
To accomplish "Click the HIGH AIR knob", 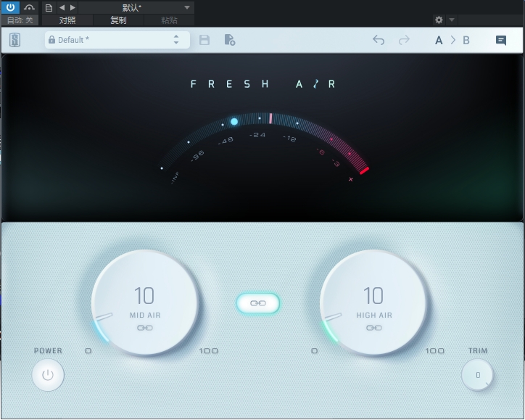I will [373, 302].
